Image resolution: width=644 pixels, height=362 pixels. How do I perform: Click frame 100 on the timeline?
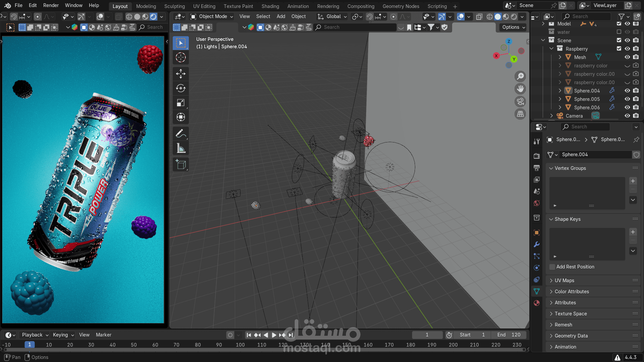click(240, 345)
